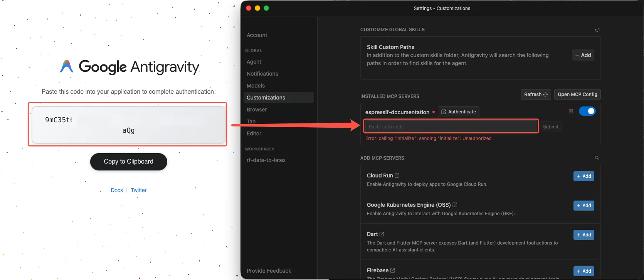Click the green window zoom button
The height and width of the screenshot is (280, 644).
[266, 8]
